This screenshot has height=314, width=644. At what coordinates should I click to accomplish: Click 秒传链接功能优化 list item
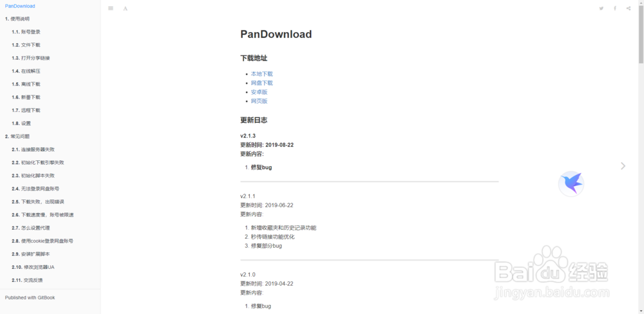[272, 237]
